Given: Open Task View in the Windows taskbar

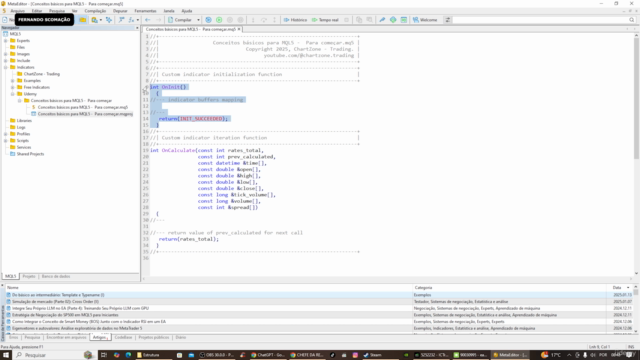Looking at the screenshot, I should (x=104, y=355).
